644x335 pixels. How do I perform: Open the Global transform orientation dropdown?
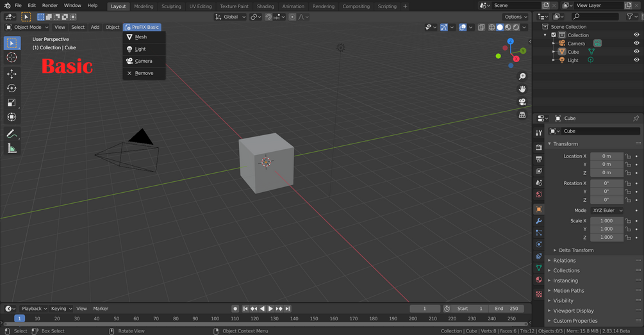(231, 17)
